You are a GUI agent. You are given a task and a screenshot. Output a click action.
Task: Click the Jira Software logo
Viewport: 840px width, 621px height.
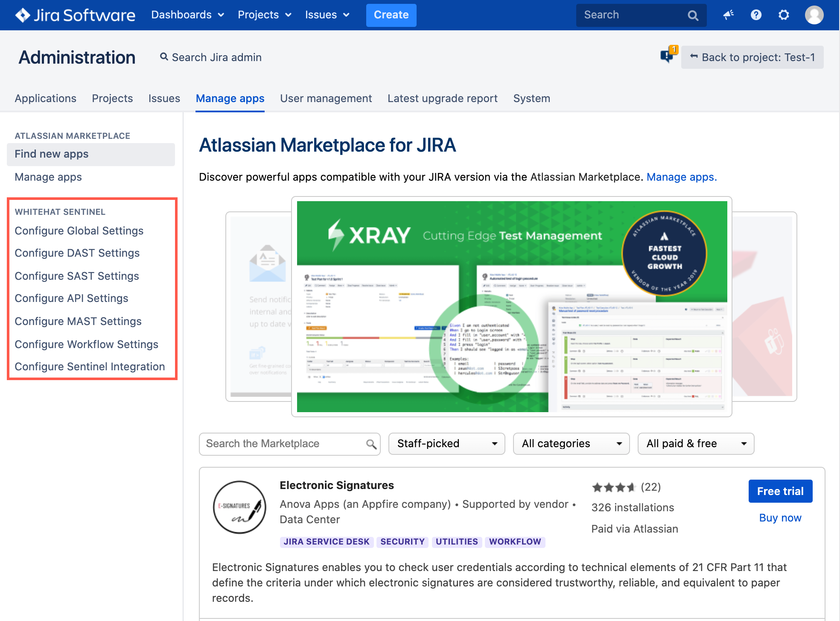(x=75, y=15)
